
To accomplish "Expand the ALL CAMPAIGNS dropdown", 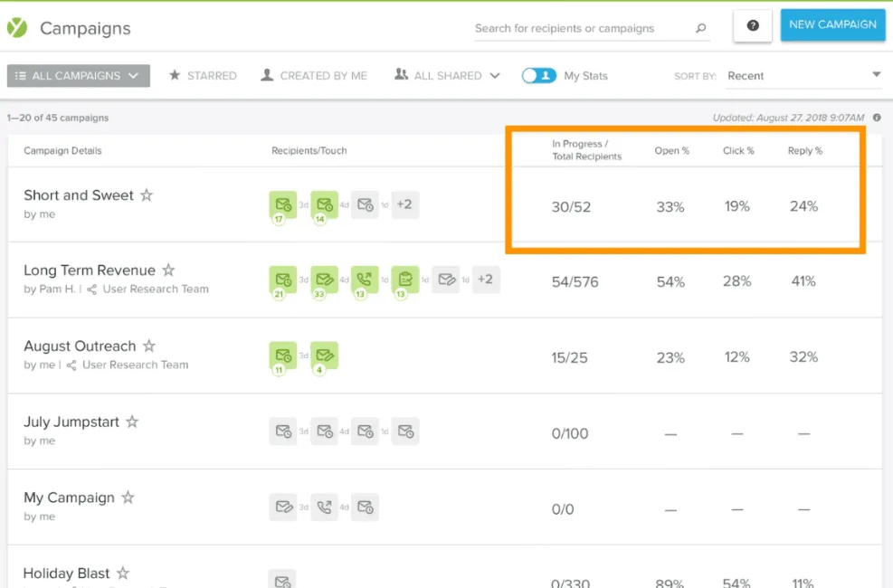I will click(78, 76).
